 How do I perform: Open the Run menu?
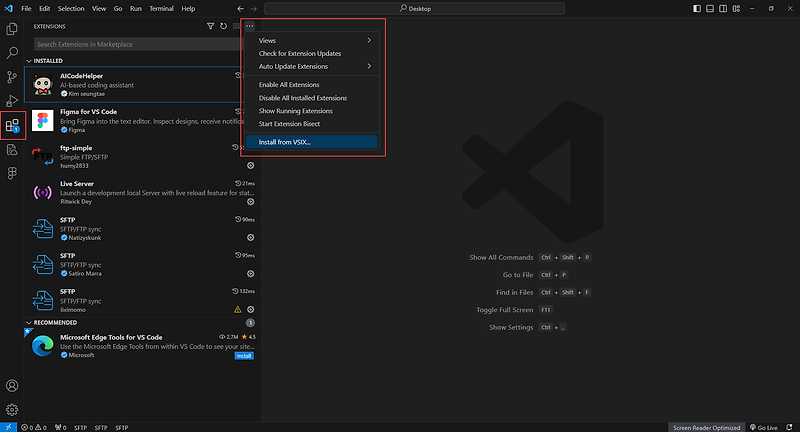point(136,9)
